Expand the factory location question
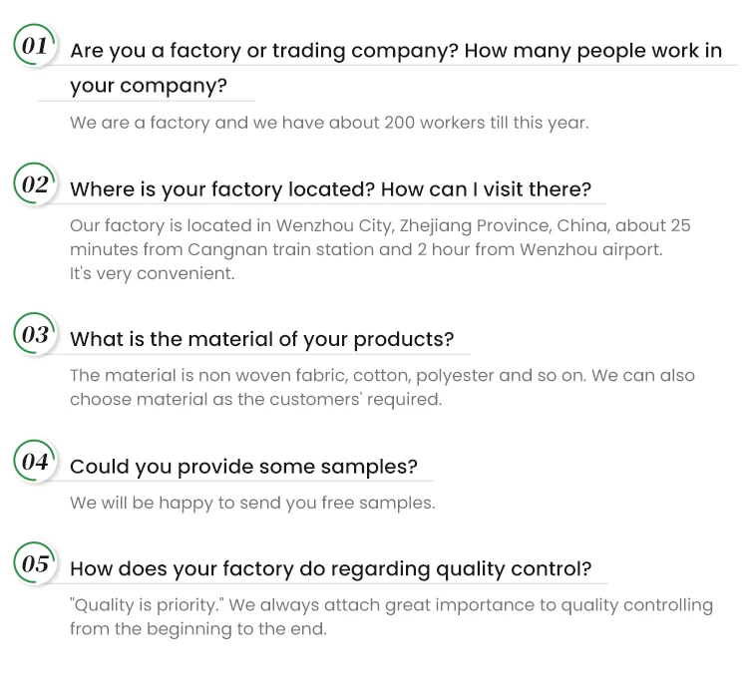Viewport: 748px width, 700px height. (330, 189)
